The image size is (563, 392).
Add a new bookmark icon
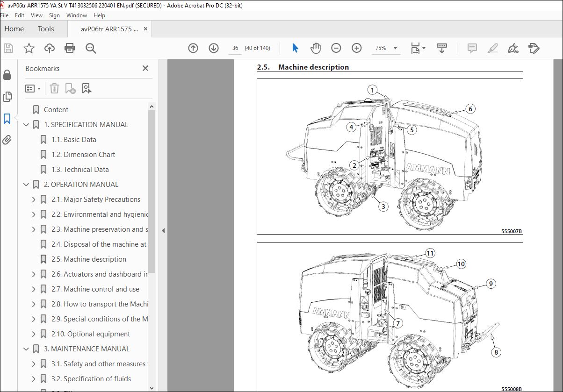[70, 88]
